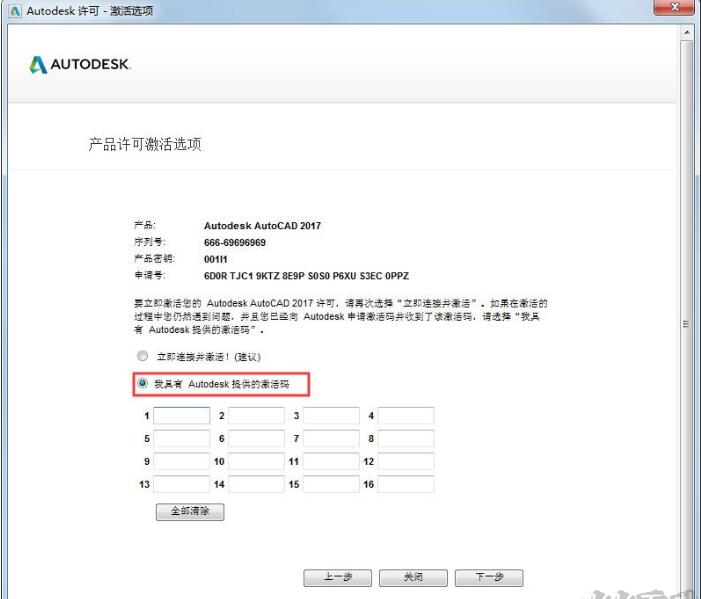Click activation code field 16
701x599 pixels.
(406, 484)
